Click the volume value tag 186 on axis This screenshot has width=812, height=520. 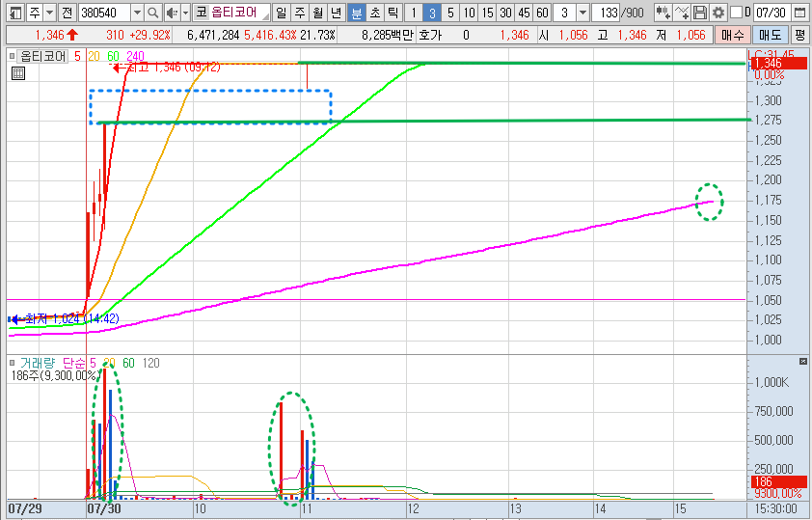tap(778, 481)
